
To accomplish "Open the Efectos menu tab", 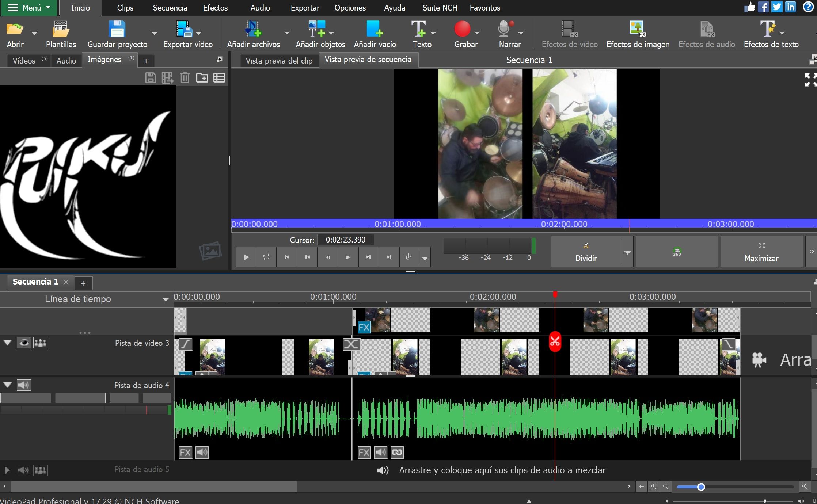I will pos(215,8).
